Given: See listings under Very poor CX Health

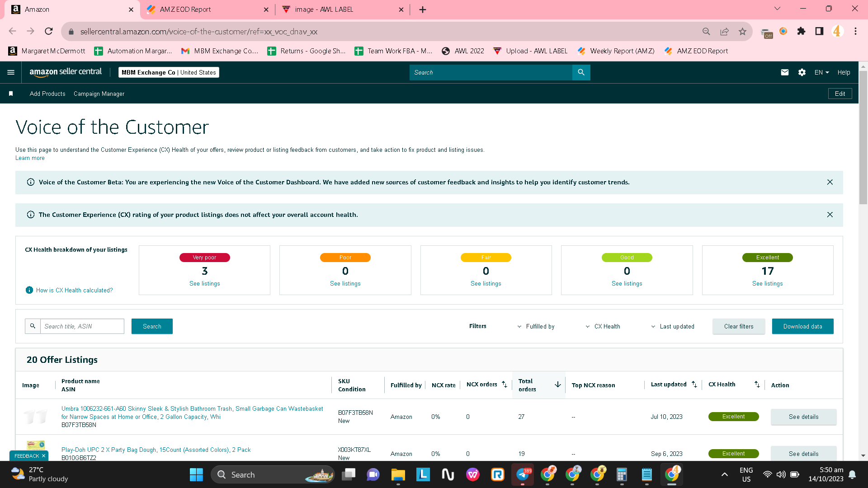Looking at the screenshot, I should click(x=205, y=283).
